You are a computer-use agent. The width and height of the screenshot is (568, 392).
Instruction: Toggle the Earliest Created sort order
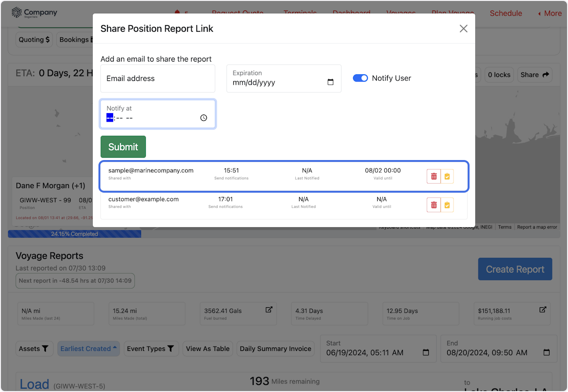[88, 348]
